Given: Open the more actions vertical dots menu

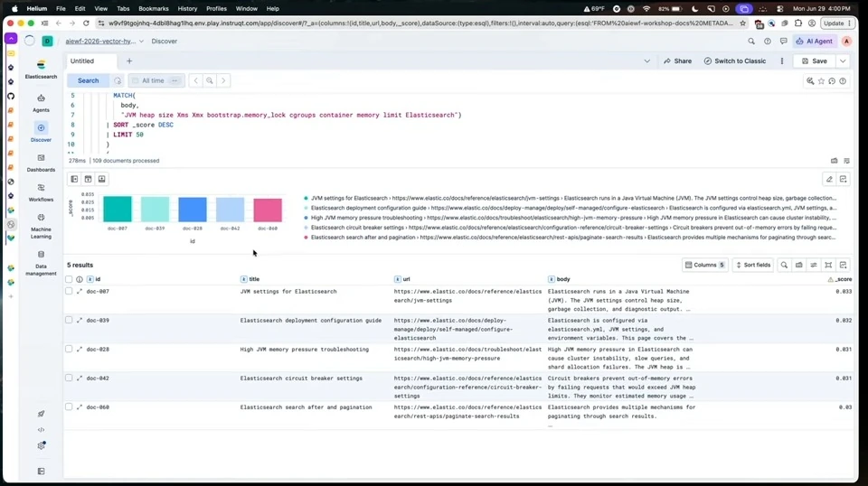Looking at the screenshot, I should pos(781,61).
